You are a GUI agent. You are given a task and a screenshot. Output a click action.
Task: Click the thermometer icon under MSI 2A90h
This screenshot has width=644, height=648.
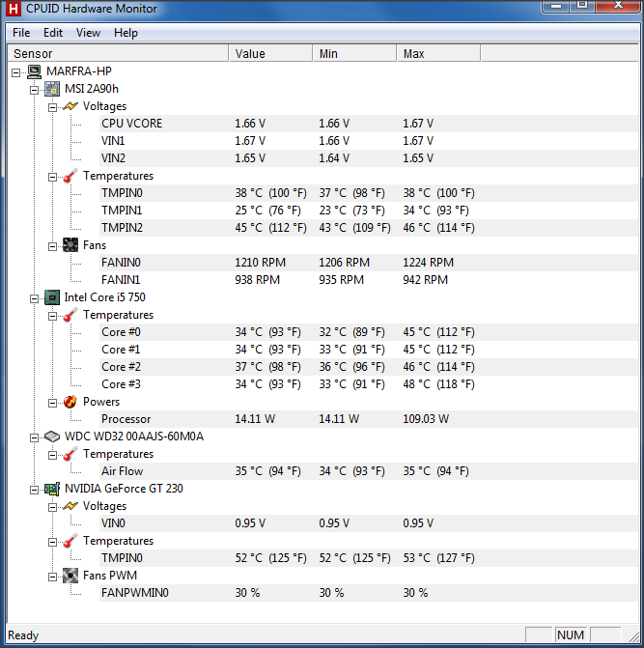[x=70, y=176]
